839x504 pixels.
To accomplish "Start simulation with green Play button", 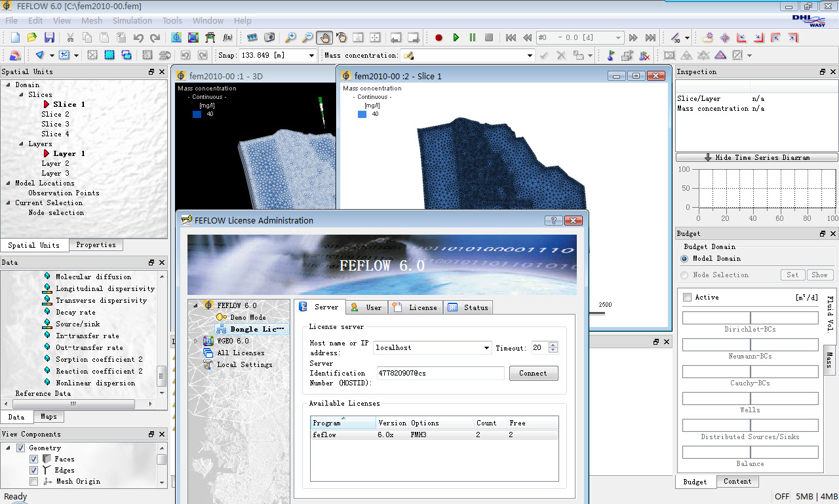I will [456, 38].
